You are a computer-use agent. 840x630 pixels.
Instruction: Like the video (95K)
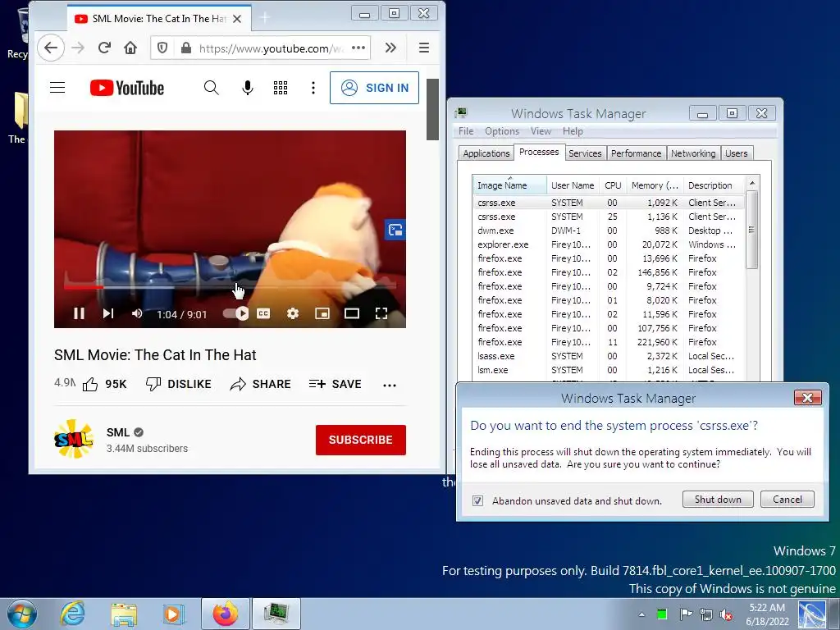point(104,384)
